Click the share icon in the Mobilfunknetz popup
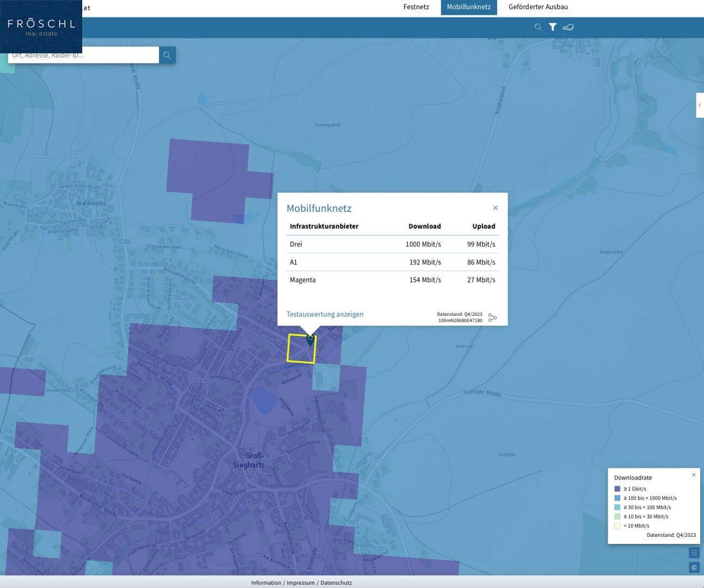This screenshot has height=588, width=704. pos(492,317)
